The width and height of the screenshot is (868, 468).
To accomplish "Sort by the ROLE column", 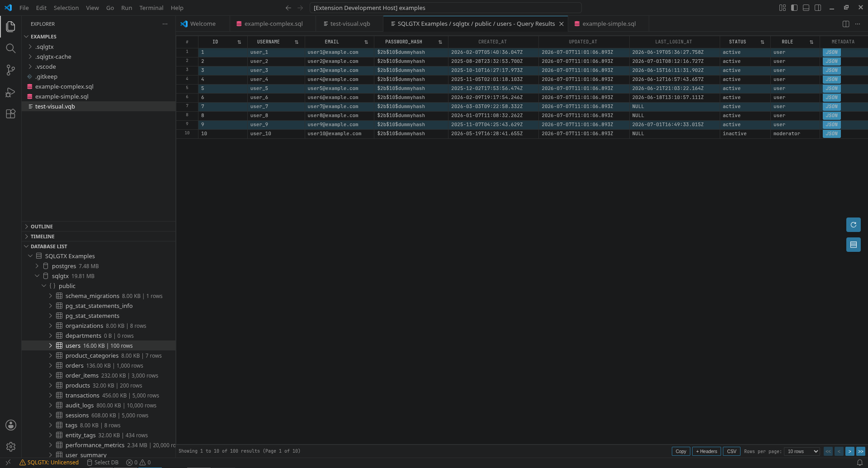I will [811, 42].
